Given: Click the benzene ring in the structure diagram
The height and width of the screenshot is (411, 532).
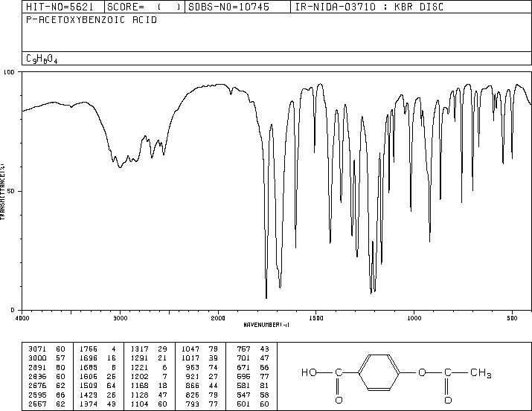Looking at the screenshot, I should pyautogui.click(x=379, y=372).
